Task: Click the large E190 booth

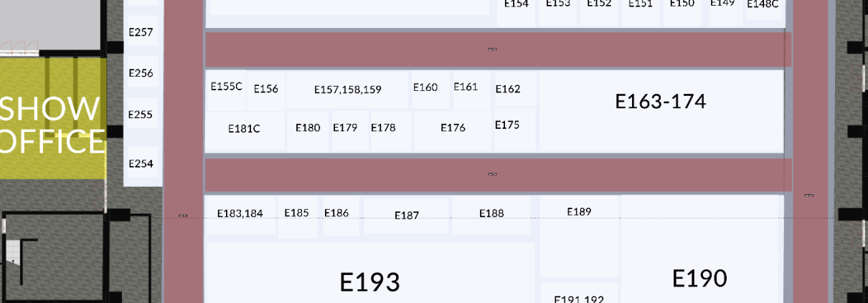Action: pos(699,249)
